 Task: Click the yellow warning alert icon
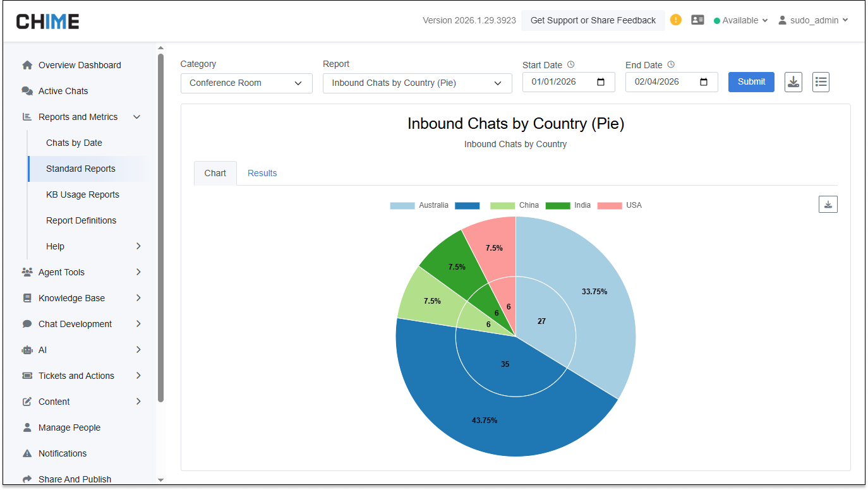pos(676,20)
